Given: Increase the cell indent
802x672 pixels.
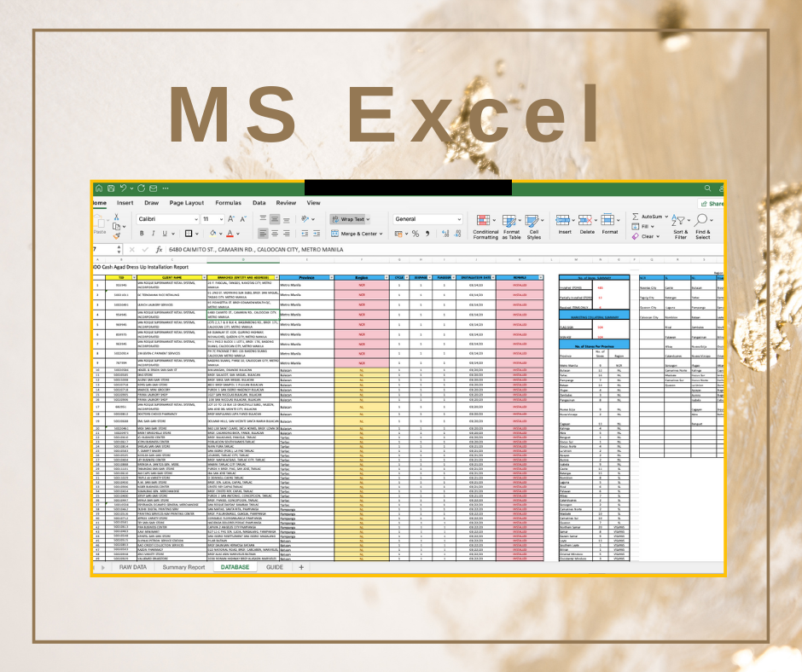Looking at the screenshot, I should pyautogui.click(x=317, y=233).
